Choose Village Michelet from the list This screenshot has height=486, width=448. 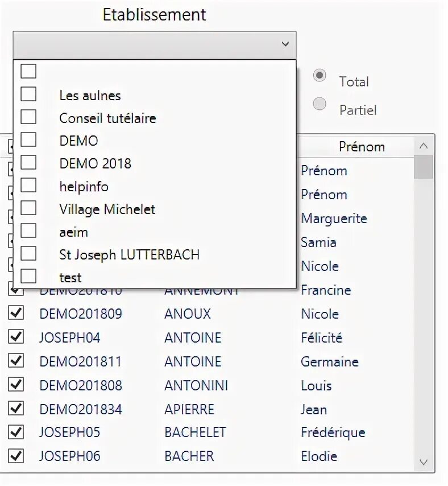(107, 209)
